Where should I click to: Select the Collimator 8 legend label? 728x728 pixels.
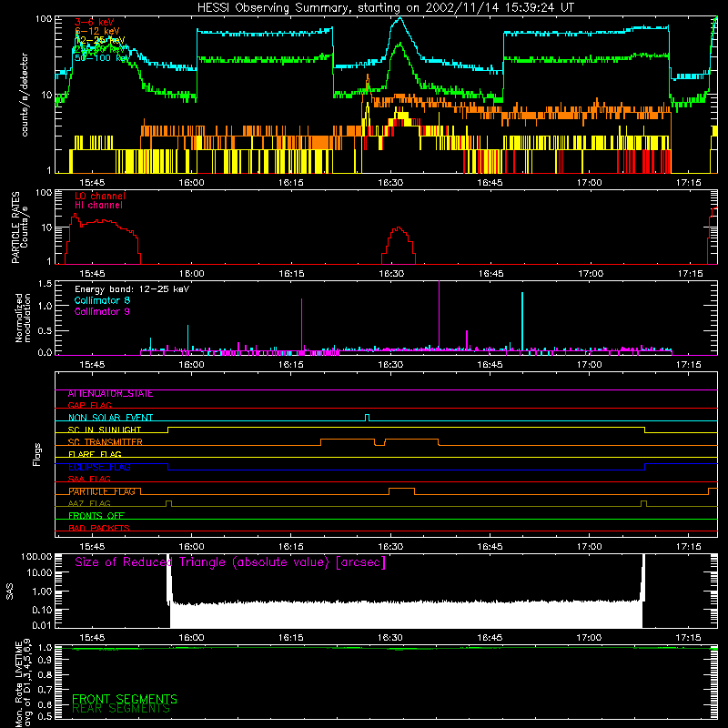click(x=102, y=300)
